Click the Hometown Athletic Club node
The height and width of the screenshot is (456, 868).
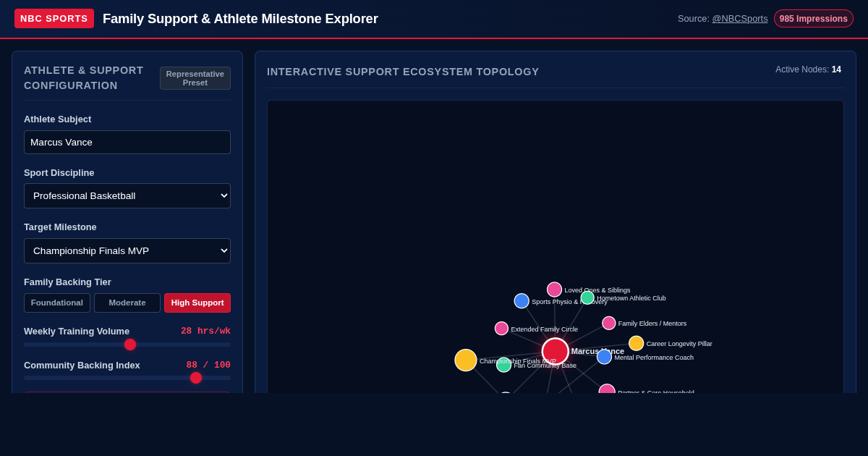(587, 297)
